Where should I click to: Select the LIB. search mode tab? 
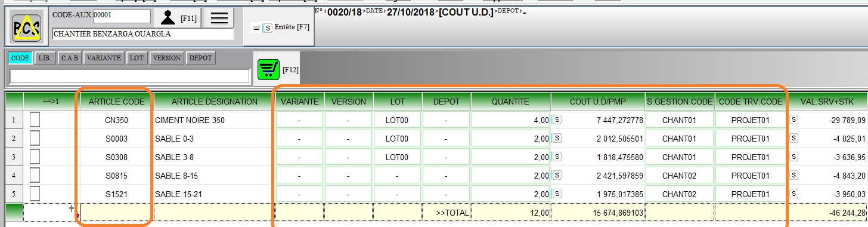[x=46, y=58]
